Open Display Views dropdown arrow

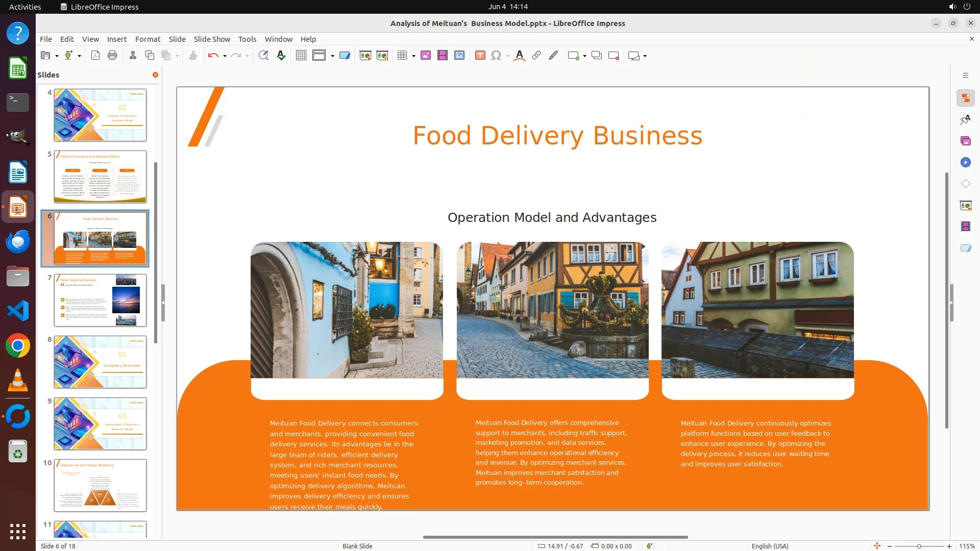tap(332, 56)
